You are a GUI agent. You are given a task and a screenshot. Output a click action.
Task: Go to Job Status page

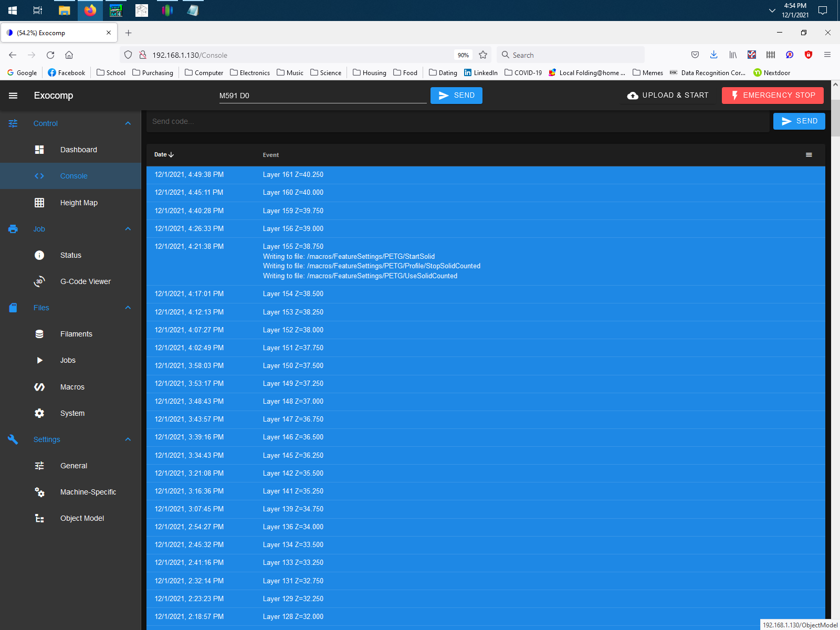click(71, 255)
